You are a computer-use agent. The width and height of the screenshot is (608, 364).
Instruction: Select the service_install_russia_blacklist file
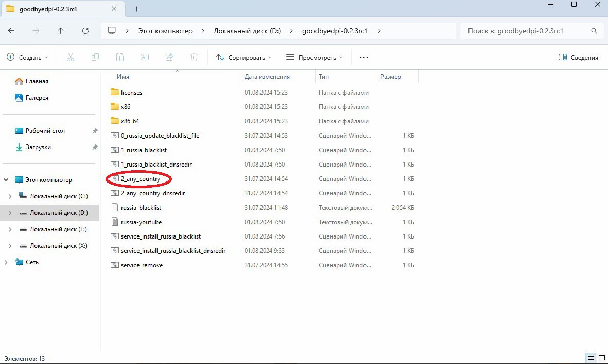tap(161, 236)
